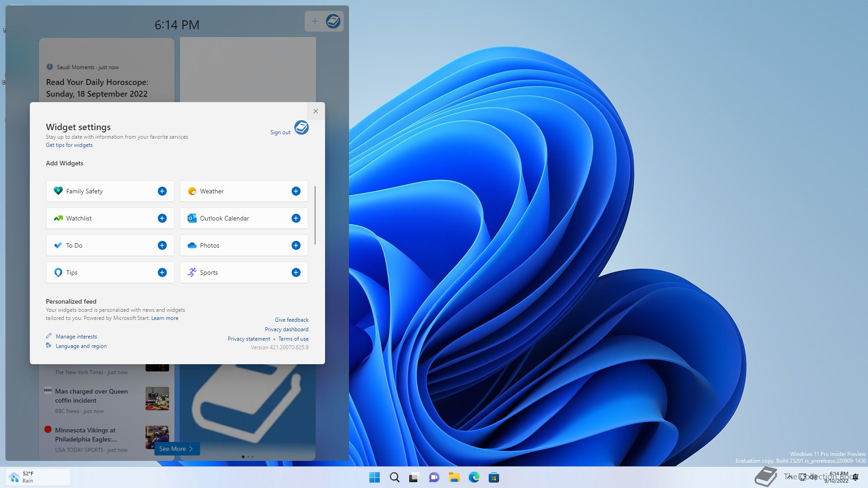This screenshot has height=488, width=868.
Task: Open the Manage interests link
Action: pyautogui.click(x=76, y=337)
